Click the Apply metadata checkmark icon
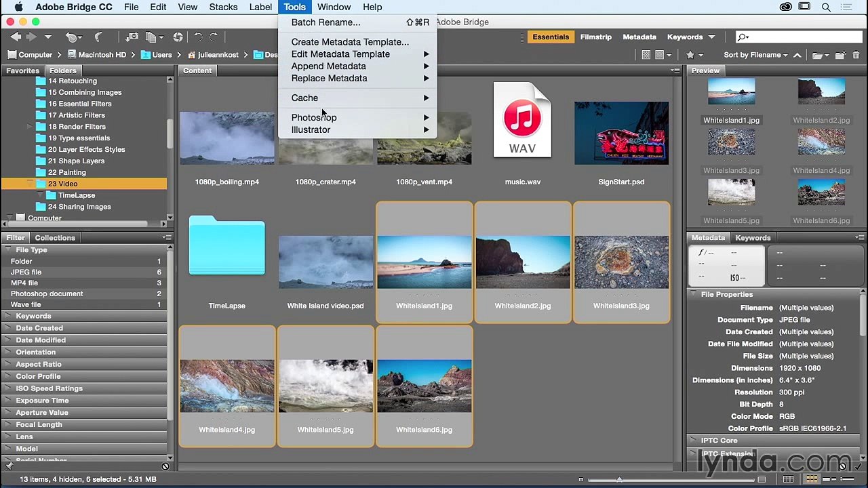 coord(858,466)
